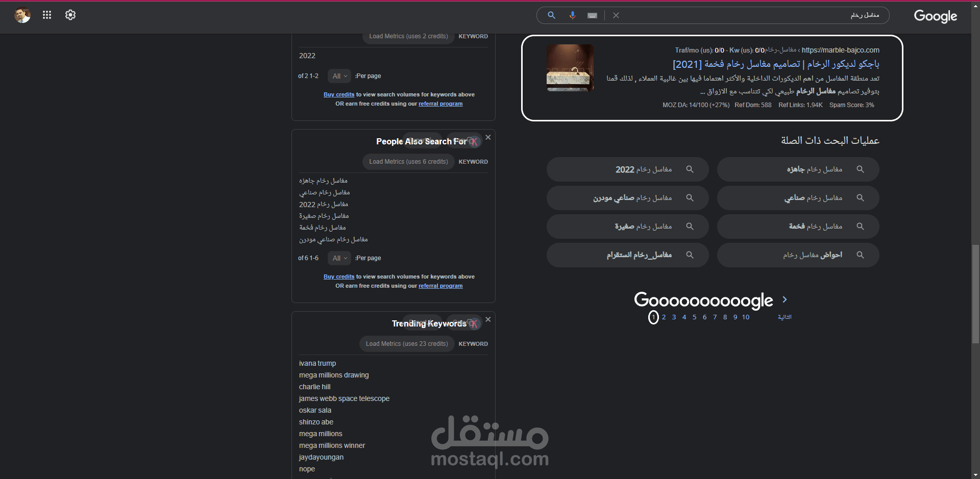Go to results page 2
The width and height of the screenshot is (980, 479).
[x=664, y=317]
